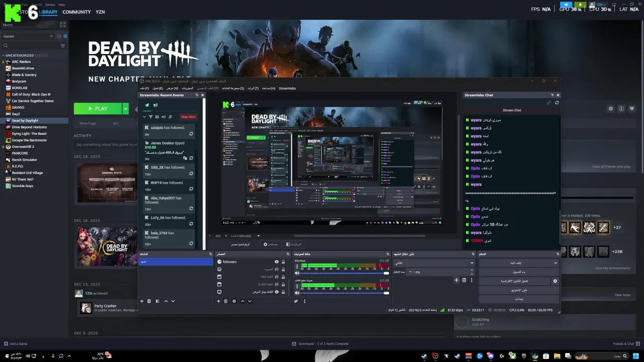Screen dimensions: 644x362
Task: Expand the streaming button dropdown arrow
Action: [x=555, y=262]
